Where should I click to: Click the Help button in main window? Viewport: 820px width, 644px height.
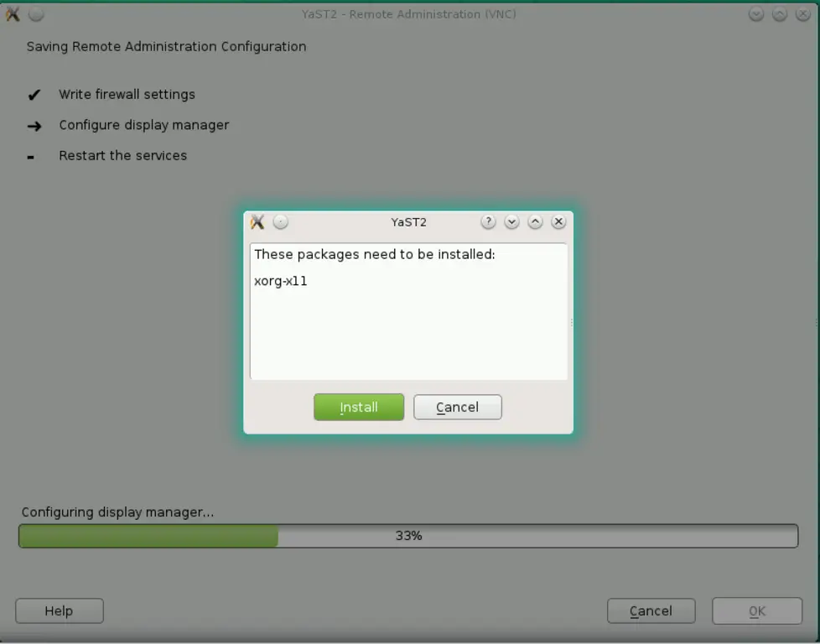tap(59, 611)
